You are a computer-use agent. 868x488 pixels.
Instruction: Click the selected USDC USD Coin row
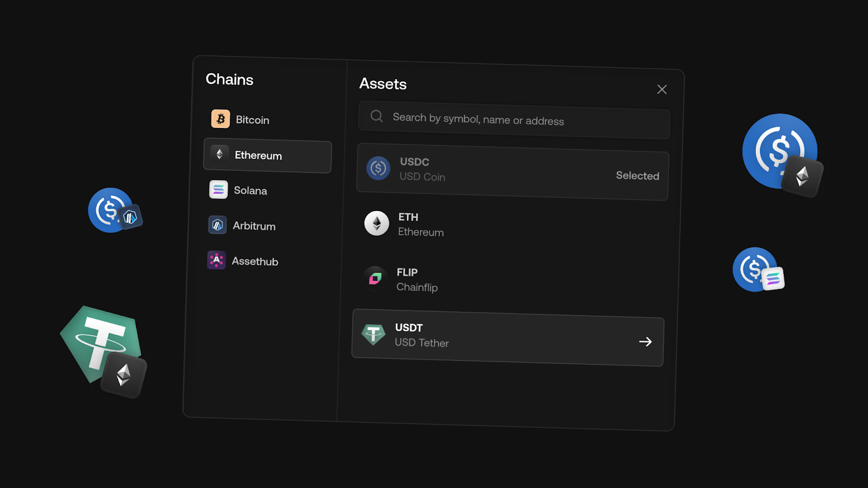pos(512,172)
